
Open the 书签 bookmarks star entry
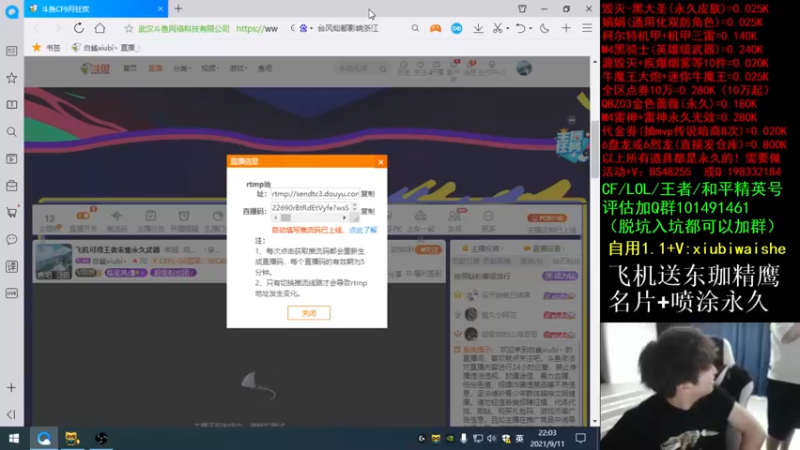(x=46, y=47)
